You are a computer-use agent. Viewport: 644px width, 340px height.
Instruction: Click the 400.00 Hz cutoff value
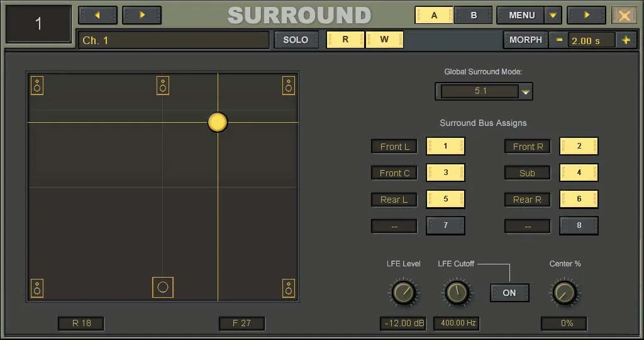(457, 323)
